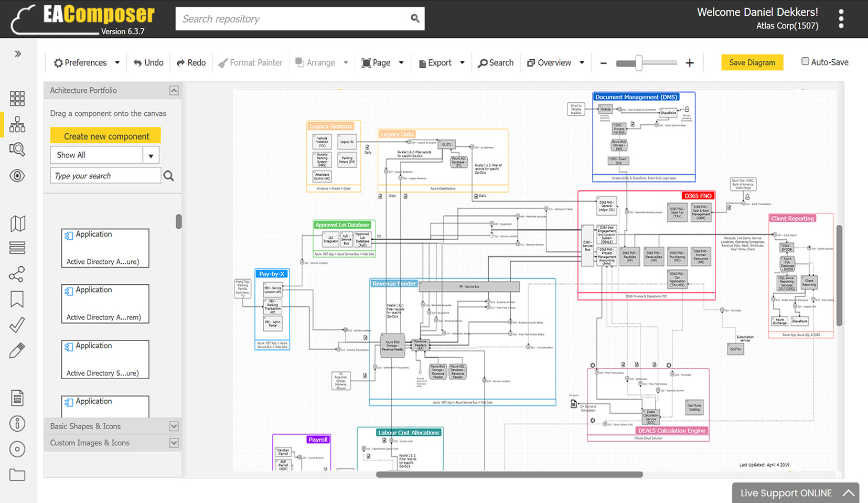
Task: Adjust the zoom slider handle
Action: click(639, 63)
